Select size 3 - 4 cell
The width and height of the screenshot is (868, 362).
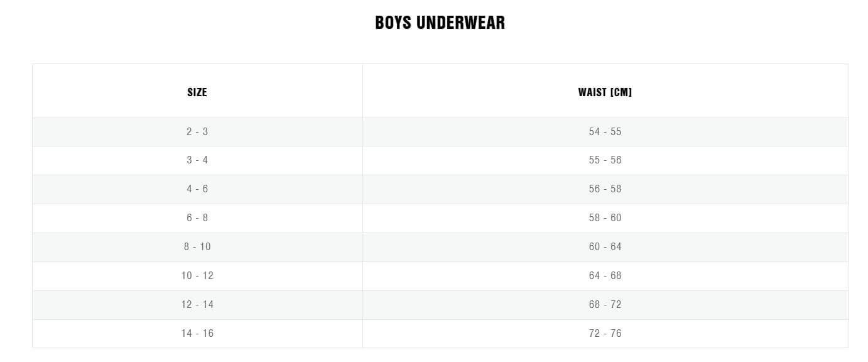click(x=197, y=160)
